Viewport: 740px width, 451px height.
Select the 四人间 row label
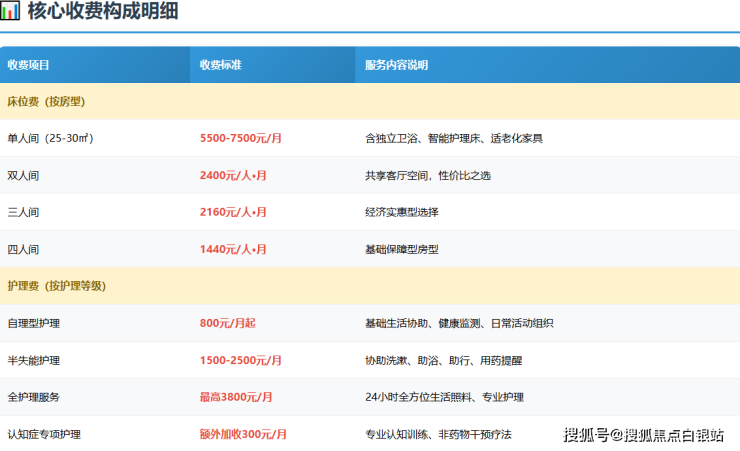coord(23,249)
